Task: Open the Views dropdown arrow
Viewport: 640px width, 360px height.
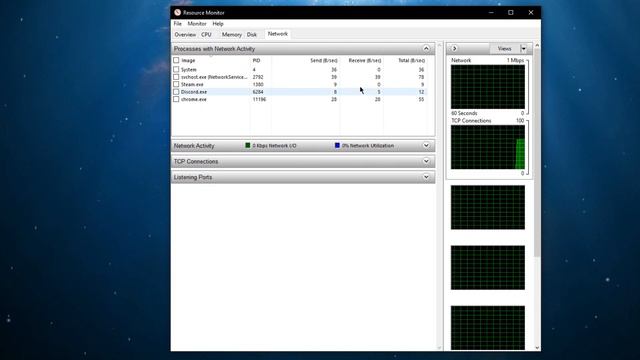Action: coord(524,49)
